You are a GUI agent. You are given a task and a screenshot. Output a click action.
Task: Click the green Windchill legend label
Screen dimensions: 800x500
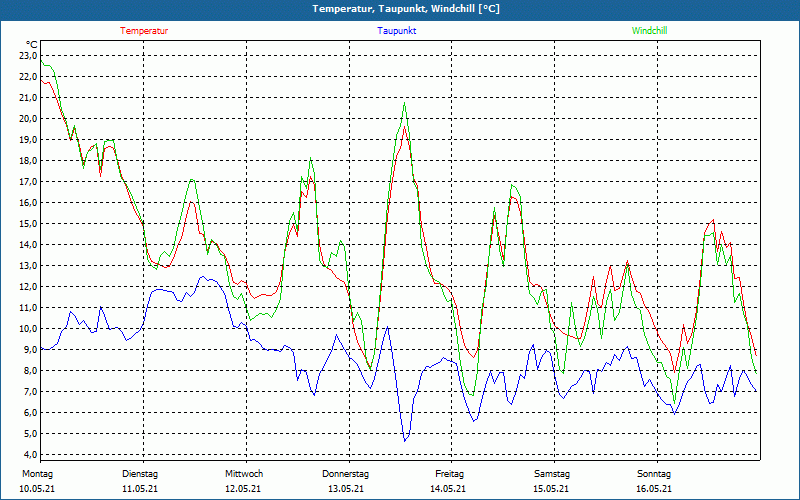(x=649, y=31)
